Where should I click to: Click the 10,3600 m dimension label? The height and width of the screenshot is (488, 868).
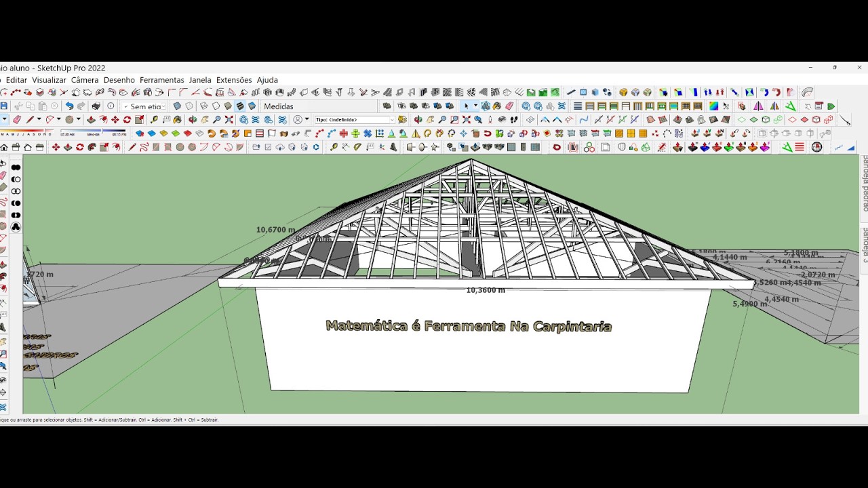[486, 290]
